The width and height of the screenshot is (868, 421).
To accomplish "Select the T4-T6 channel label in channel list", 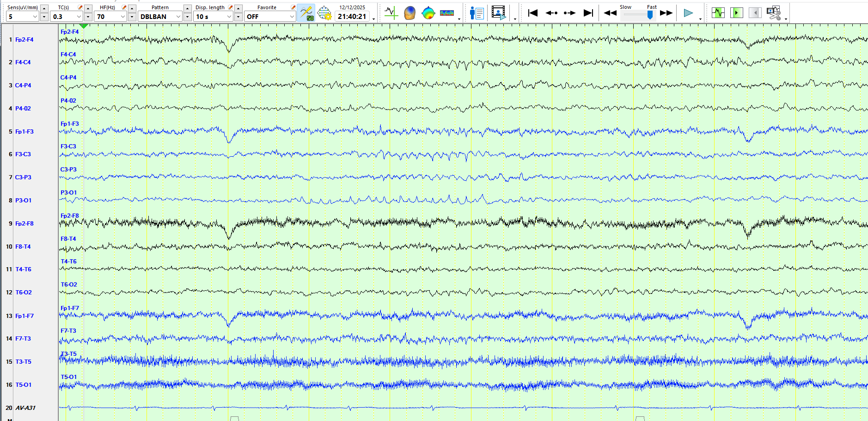I will pyautogui.click(x=24, y=269).
